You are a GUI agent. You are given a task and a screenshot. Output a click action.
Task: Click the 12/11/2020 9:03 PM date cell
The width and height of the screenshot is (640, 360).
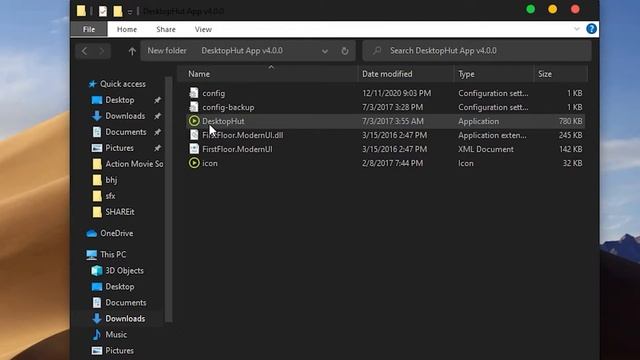tap(396, 93)
